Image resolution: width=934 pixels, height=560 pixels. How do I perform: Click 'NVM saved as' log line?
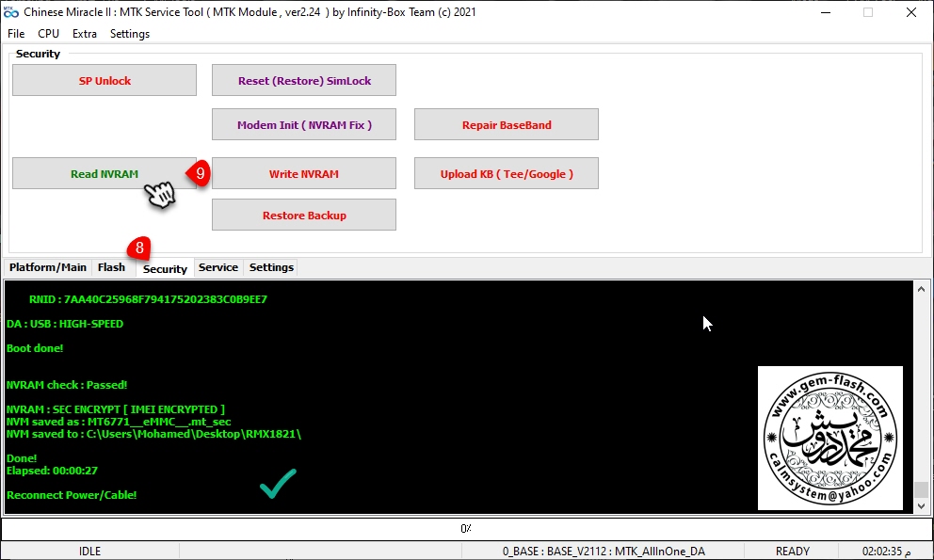[x=119, y=422]
